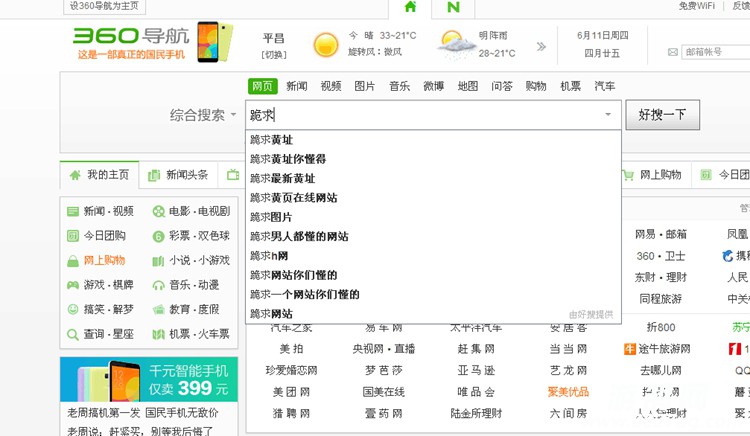Click today's sunny weather icon
Image resolution: width=750 pixels, height=436 pixels.
[x=326, y=44]
